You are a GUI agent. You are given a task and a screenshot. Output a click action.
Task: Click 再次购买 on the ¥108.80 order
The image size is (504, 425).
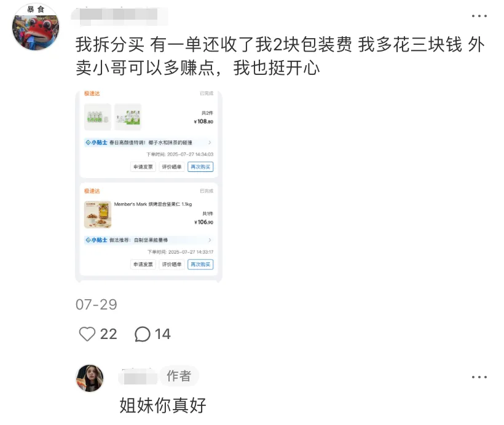200,166
